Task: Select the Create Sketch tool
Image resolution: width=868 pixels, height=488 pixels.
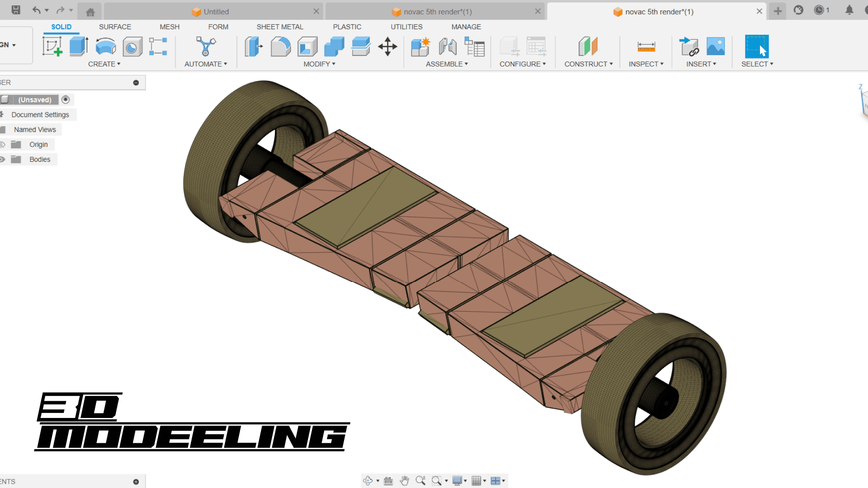Action: click(x=52, y=47)
